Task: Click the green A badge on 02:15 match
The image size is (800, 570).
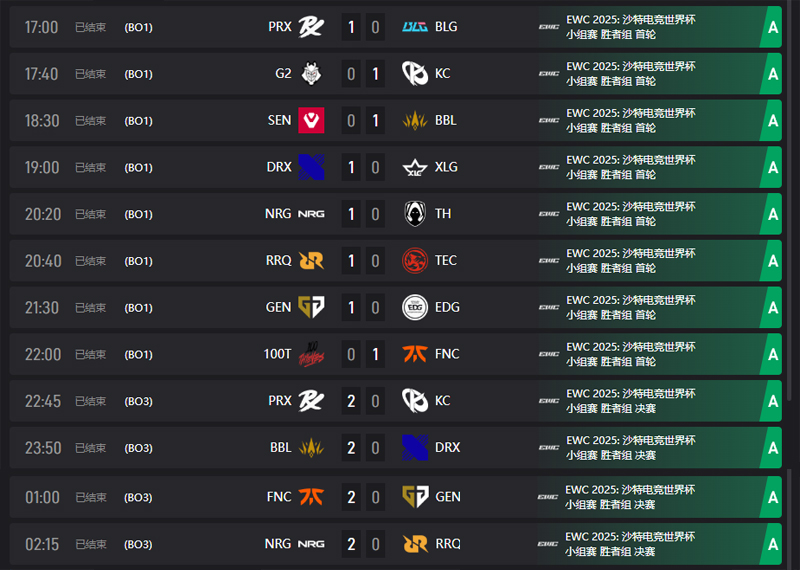Action: pyautogui.click(x=771, y=544)
